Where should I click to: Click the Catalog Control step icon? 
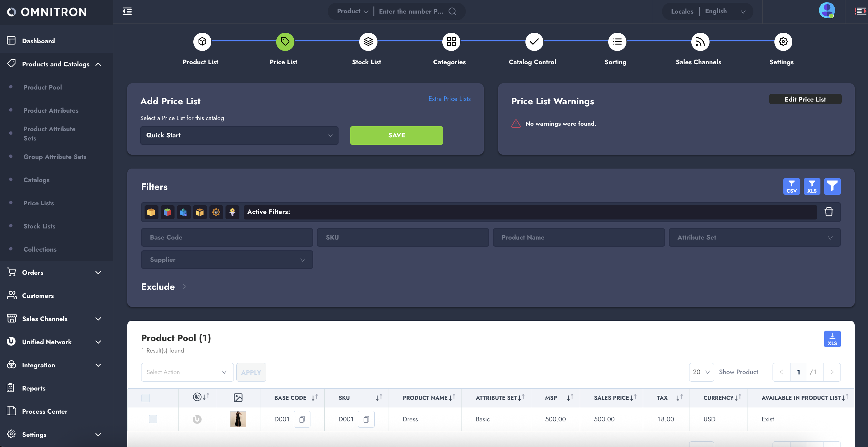[x=534, y=42]
